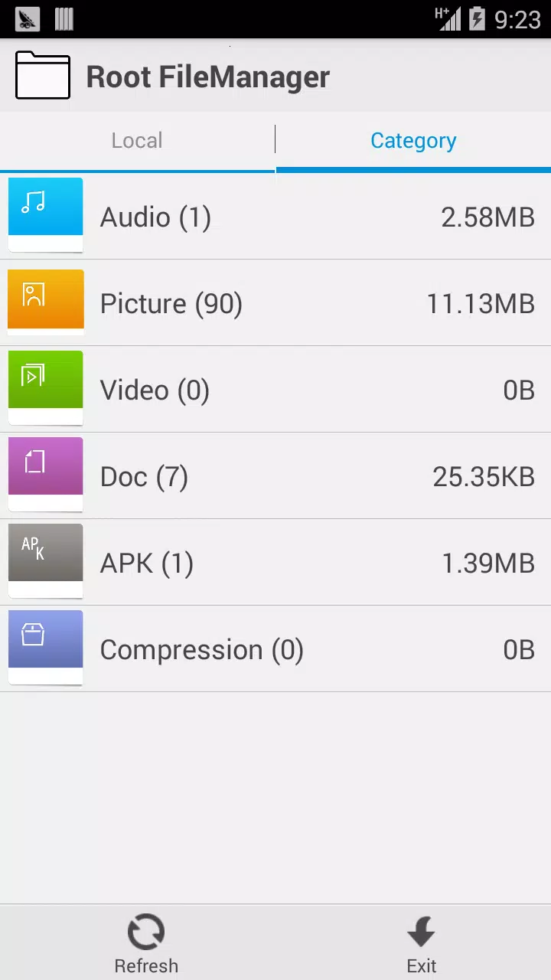
Task: Click the Exit down arrow icon
Action: (x=421, y=933)
